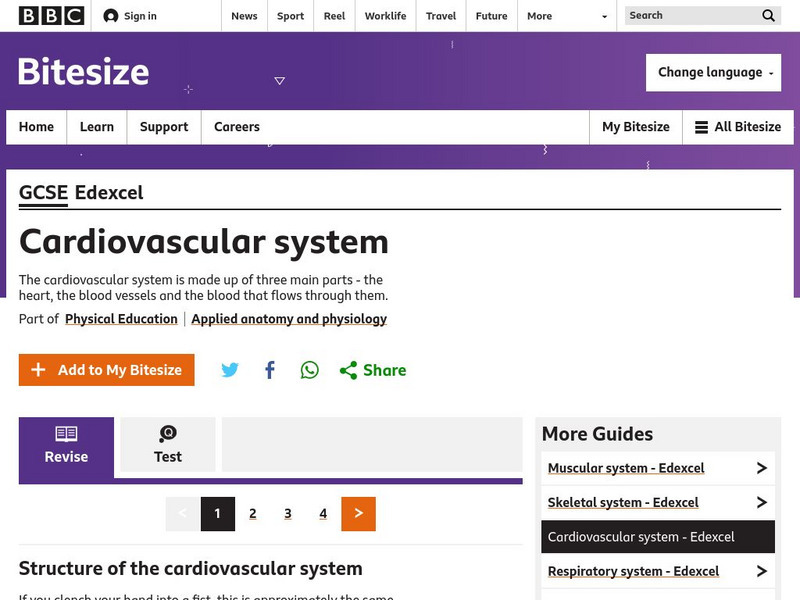Click Add to My Bitesize button
Screen dimensions: 800x600
click(107, 369)
